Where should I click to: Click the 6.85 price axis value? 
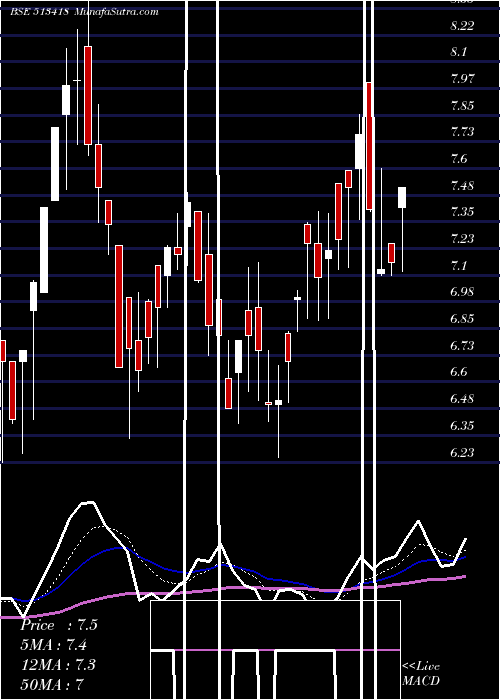pyautogui.click(x=462, y=319)
